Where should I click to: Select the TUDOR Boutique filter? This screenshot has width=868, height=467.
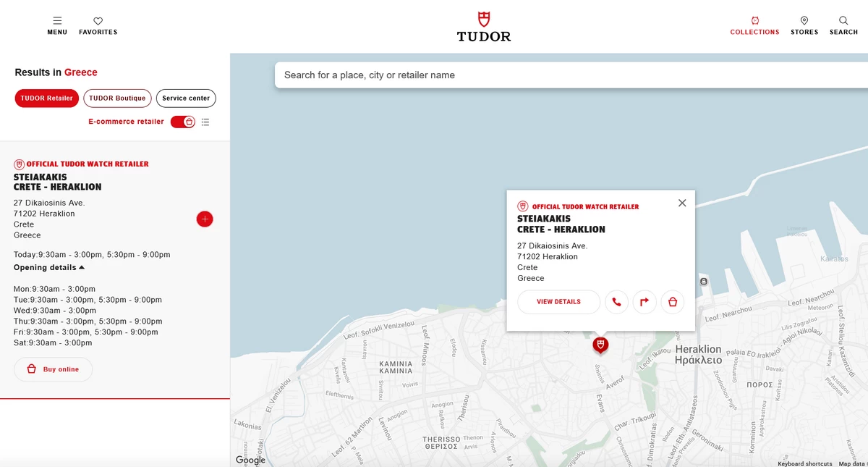(x=117, y=98)
